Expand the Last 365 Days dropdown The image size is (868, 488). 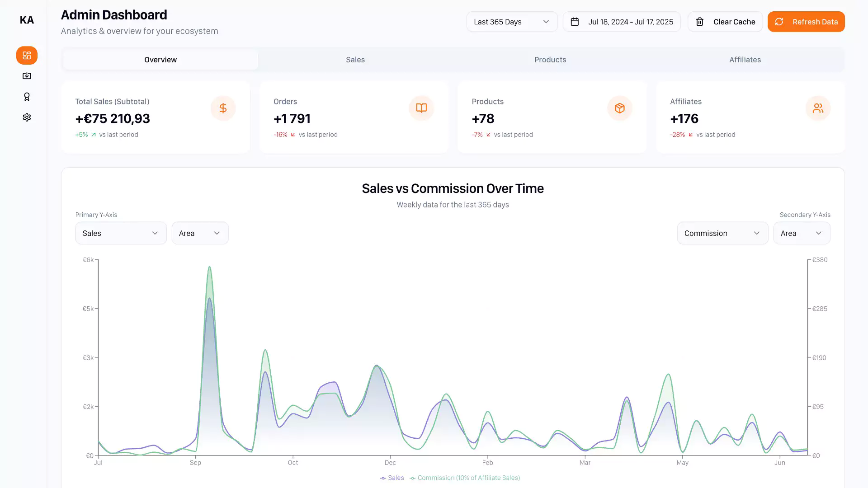coord(511,22)
